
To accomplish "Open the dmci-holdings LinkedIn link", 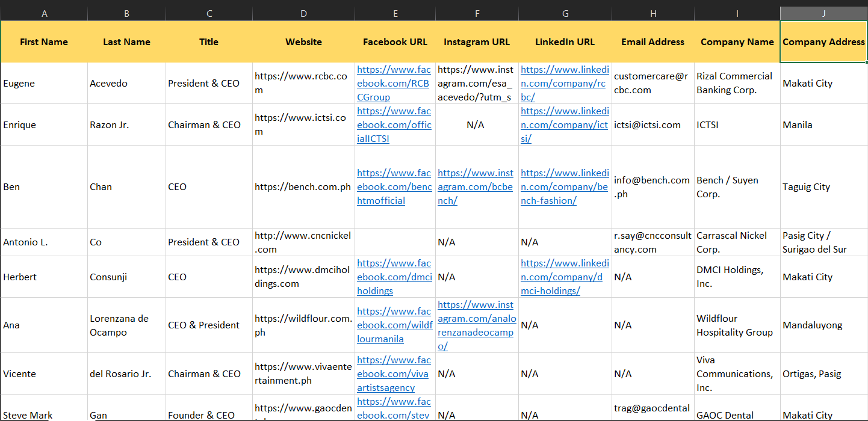I will tap(564, 277).
